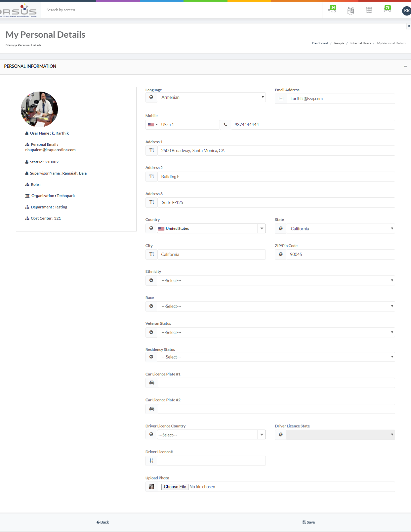Open mobile country code flag selector

[x=153, y=125]
